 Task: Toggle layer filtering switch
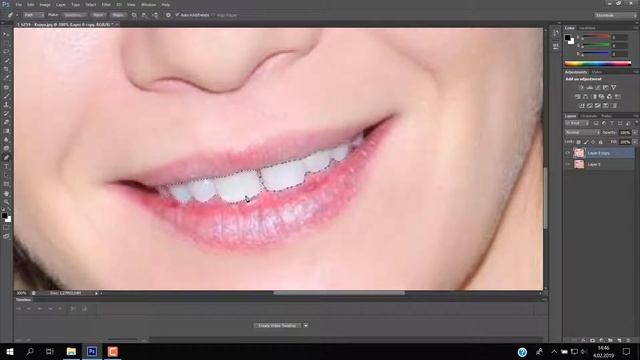tap(636, 123)
